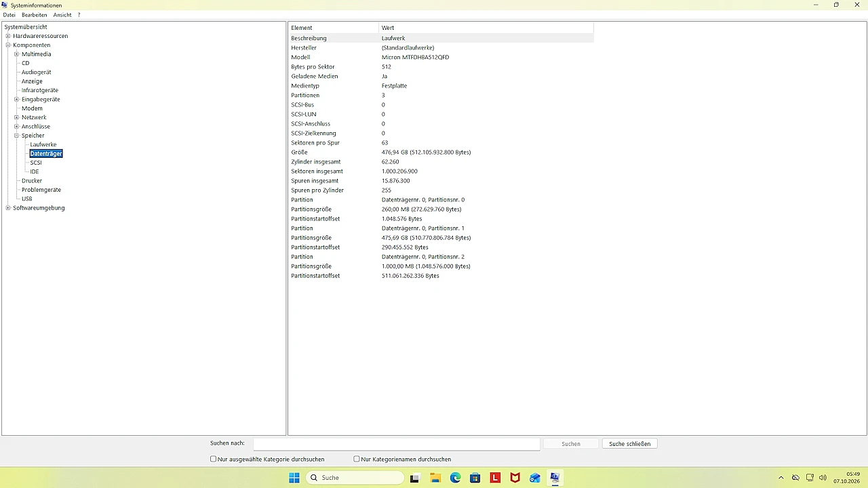This screenshot has width=868, height=488.
Task: Open the volume tray icon
Action: pos(823,478)
